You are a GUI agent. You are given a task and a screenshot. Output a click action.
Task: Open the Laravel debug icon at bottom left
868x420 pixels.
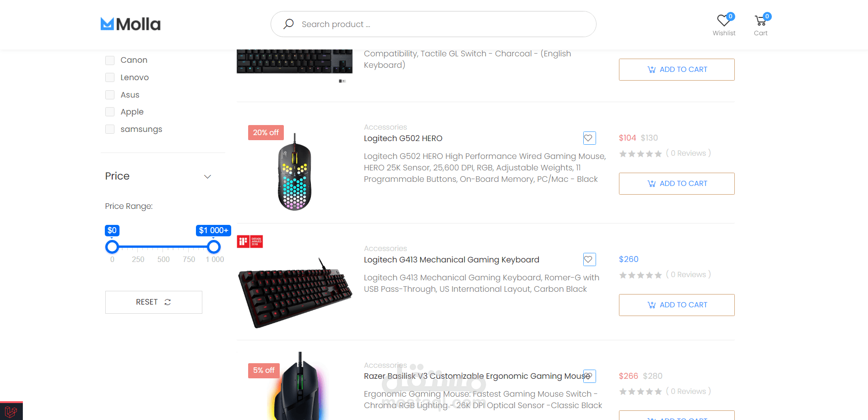[x=11, y=411]
